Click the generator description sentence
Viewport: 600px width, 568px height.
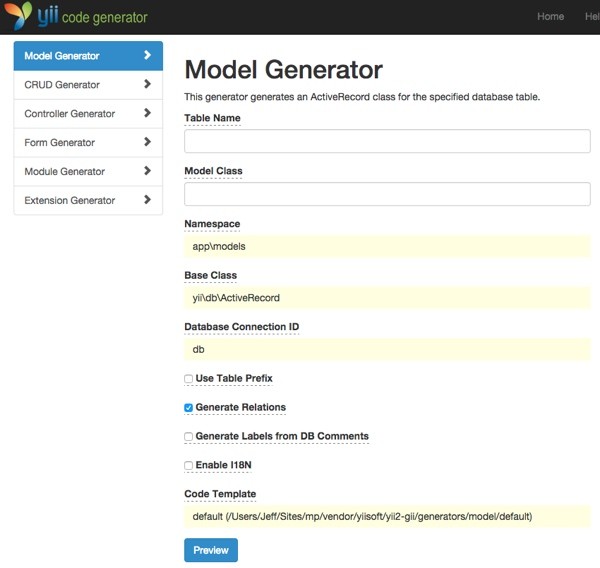pyautogui.click(x=362, y=97)
